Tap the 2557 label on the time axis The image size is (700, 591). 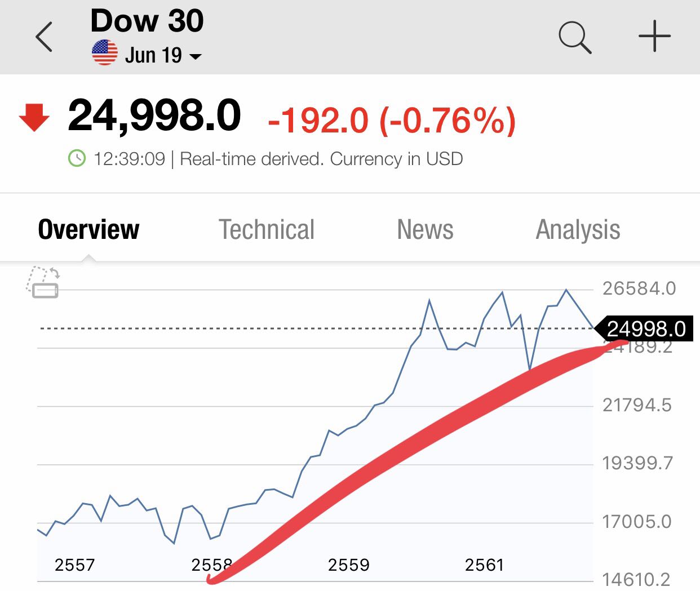point(74,565)
